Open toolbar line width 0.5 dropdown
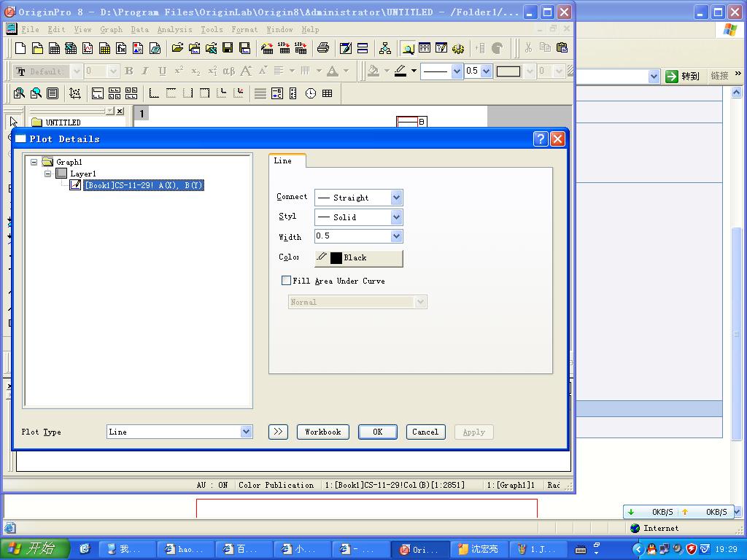747x560 pixels. pyautogui.click(x=486, y=71)
